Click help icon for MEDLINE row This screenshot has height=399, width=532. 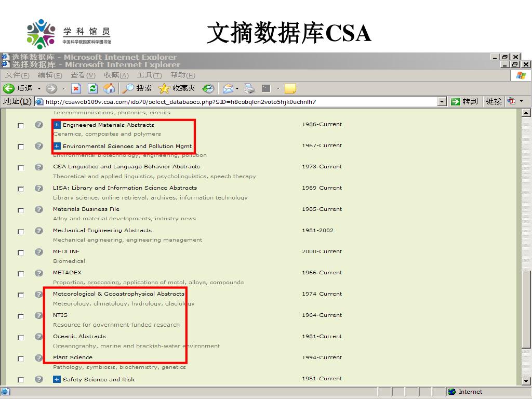(x=39, y=252)
